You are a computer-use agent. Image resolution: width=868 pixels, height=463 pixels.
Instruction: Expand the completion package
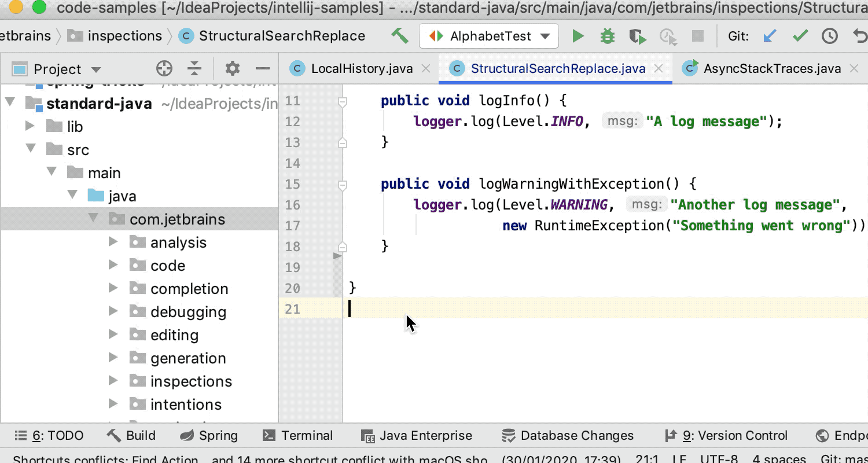113,288
